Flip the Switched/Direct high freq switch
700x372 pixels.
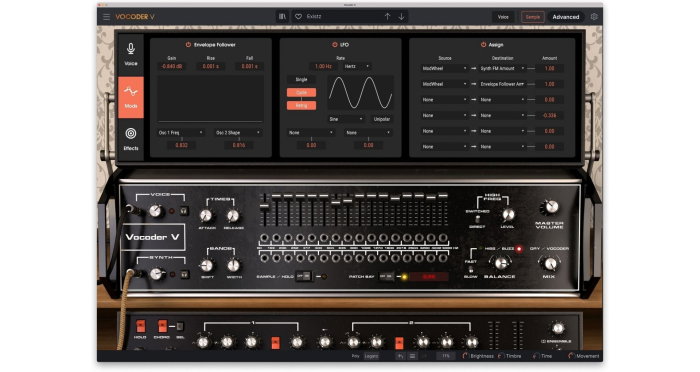pos(477,219)
